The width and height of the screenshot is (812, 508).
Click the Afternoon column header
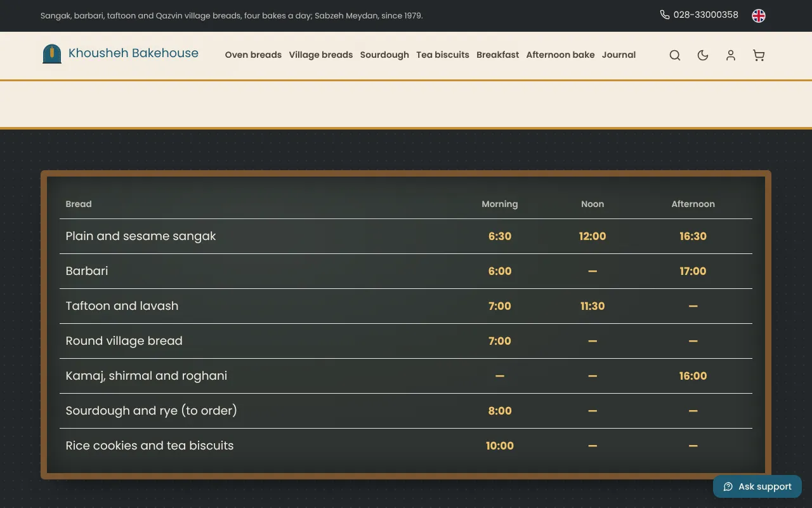click(x=693, y=204)
